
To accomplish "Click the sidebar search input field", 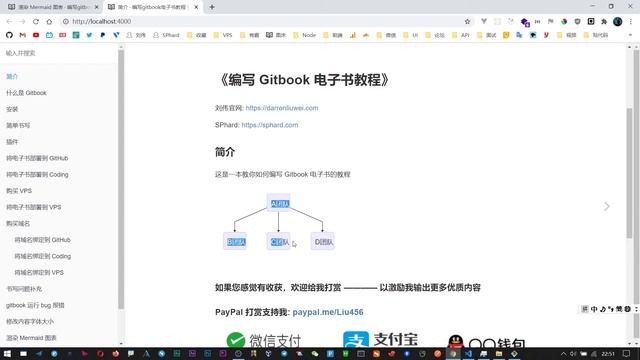I will (59, 53).
